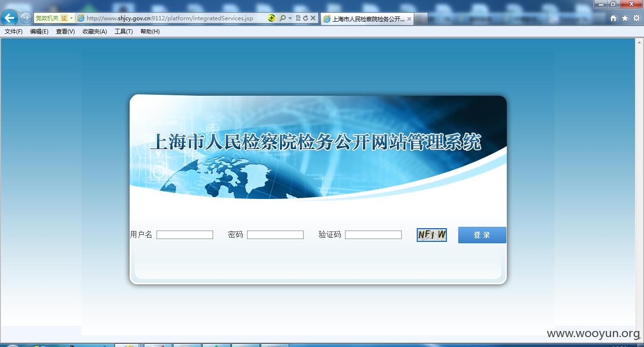Open the 查看(V) menu
The image size is (644, 347).
coord(65,32)
